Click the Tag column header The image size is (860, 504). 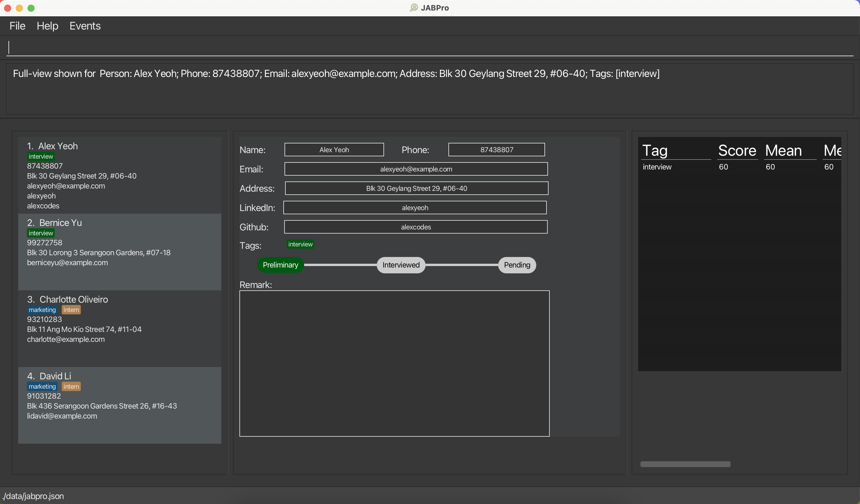point(655,150)
